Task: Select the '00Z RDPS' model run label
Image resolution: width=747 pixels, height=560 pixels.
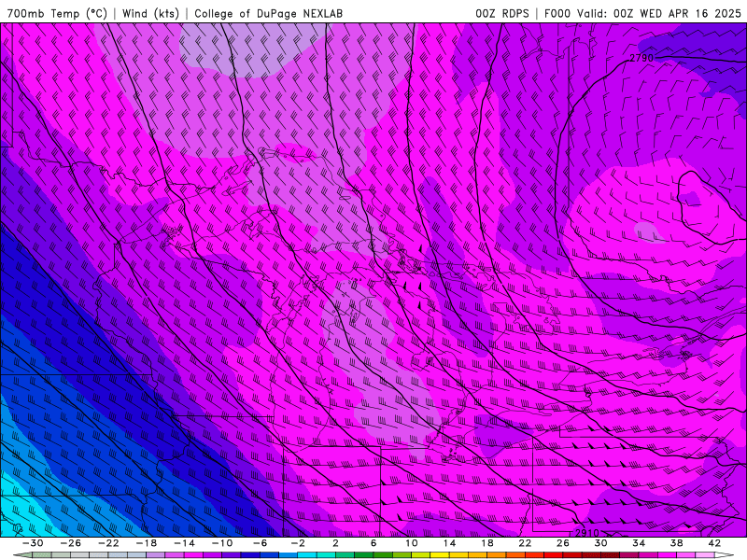Action: pyautogui.click(x=502, y=13)
